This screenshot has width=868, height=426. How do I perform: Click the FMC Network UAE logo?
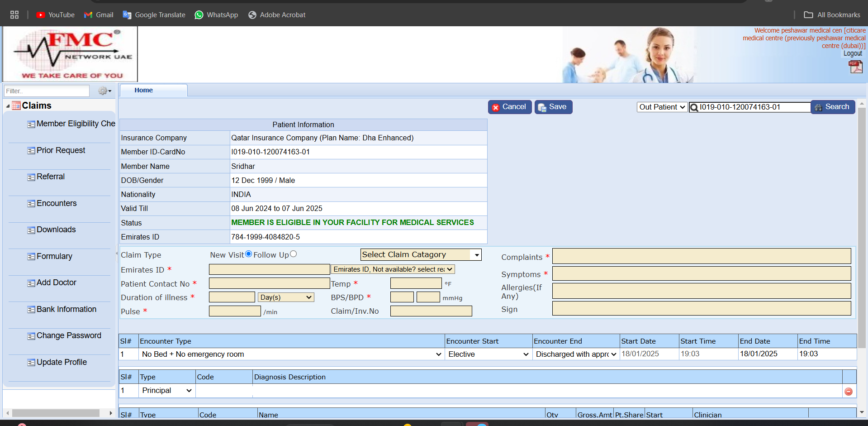pos(70,54)
